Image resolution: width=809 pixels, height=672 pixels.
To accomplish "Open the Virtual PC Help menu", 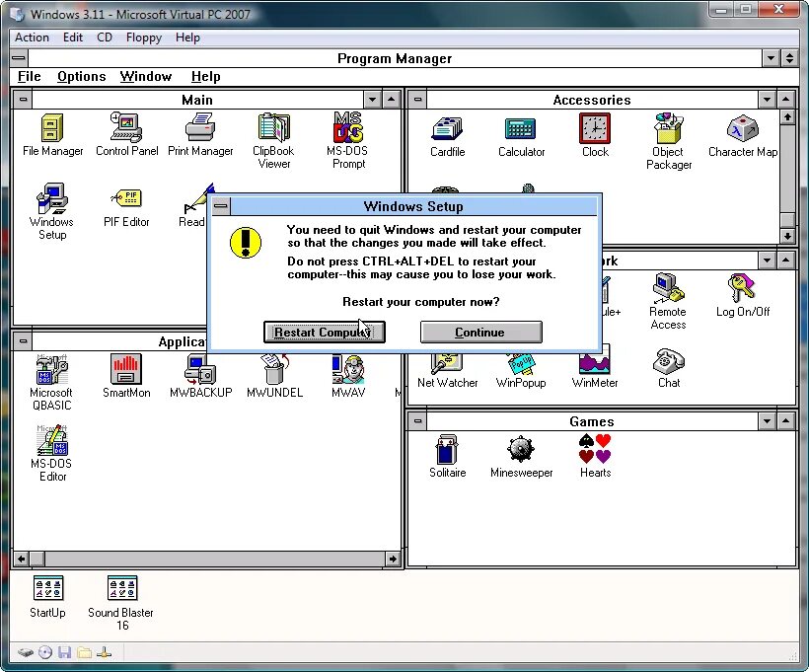I will pos(187,37).
